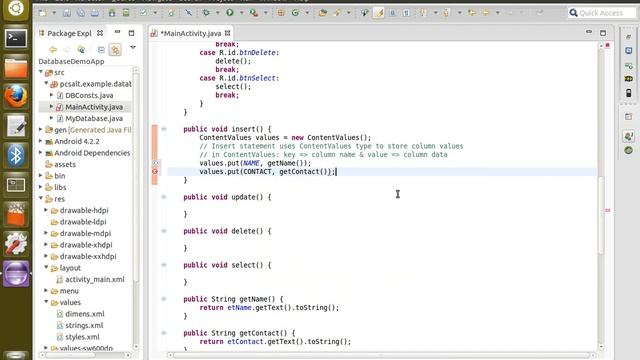Select the drawable-ldpi folder
The width and height of the screenshot is (640, 360).
(x=83, y=222)
